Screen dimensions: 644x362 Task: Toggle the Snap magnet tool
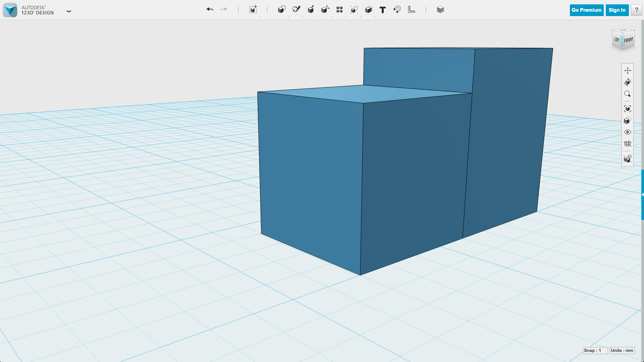coord(397,9)
